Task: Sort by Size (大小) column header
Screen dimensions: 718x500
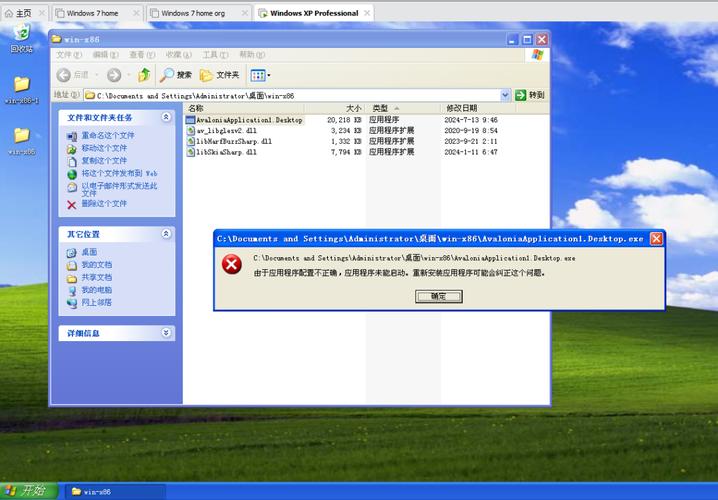Action: [335, 109]
